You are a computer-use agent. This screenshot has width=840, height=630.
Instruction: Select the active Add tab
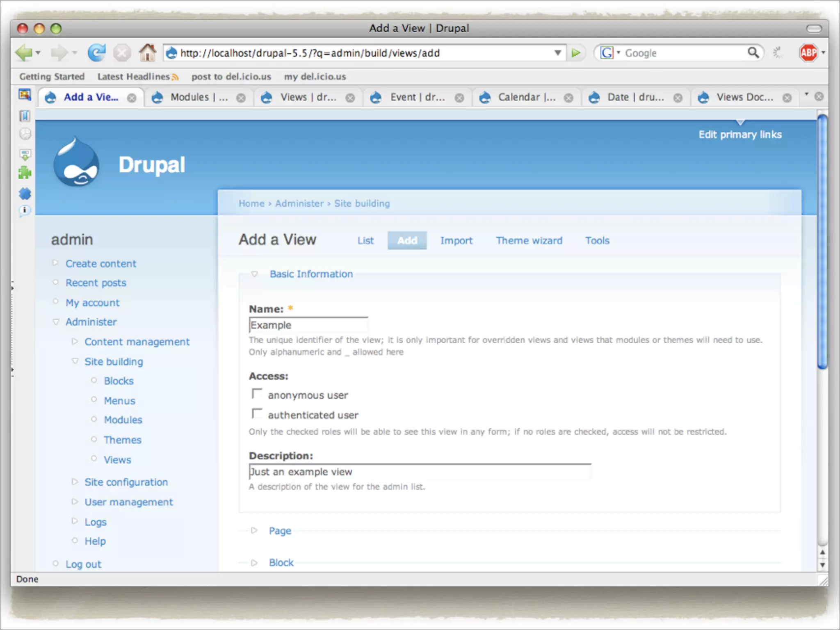tap(407, 241)
